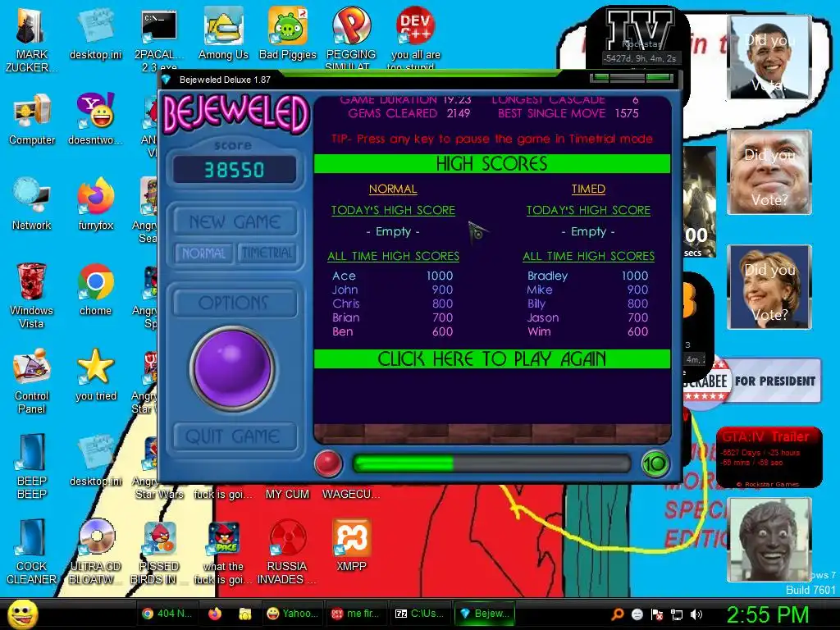Click the HUCKABEE FOR PRESIDENT banner gadget
Viewport: 840px width, 630px height.
751,381
